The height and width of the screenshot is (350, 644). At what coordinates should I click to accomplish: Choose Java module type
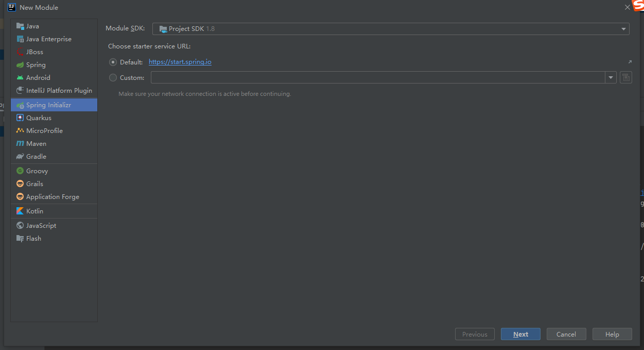[x=54, y=26]
